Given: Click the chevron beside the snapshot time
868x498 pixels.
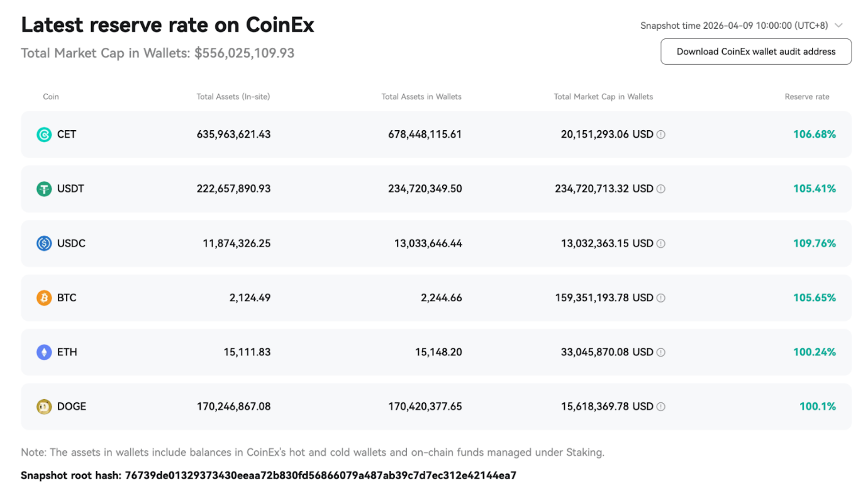Looking at the screenshot, I should point(838,25).
